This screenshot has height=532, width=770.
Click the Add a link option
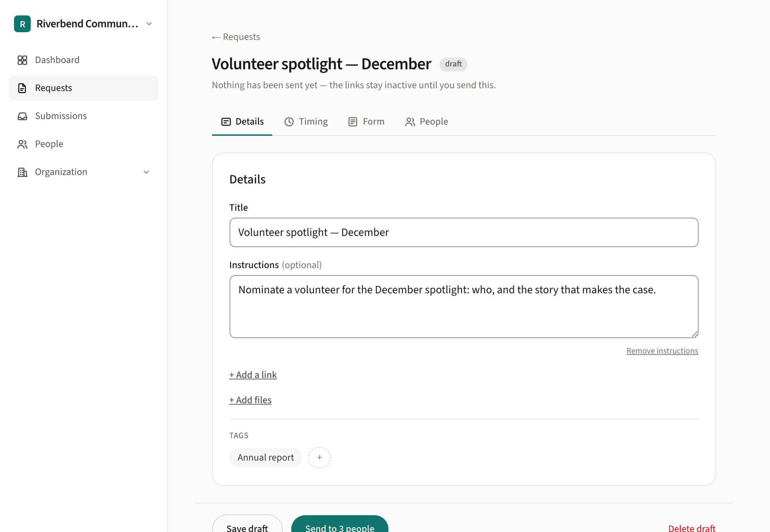tap(253, 375)
